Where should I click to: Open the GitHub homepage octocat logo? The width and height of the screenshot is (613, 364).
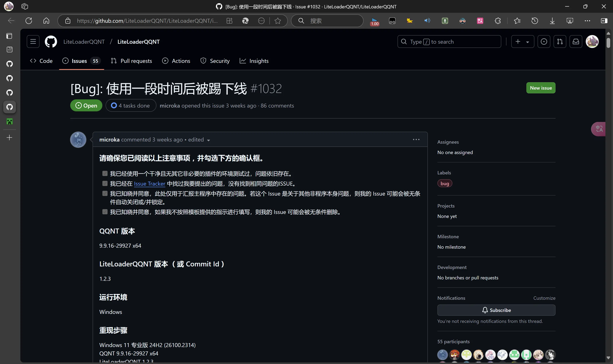click(51, 42)
